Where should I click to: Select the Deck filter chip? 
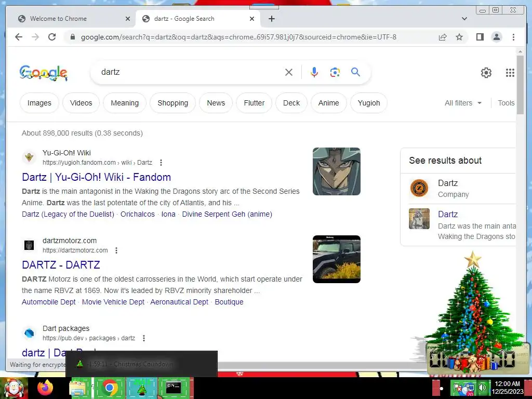[x=291, y=103]
